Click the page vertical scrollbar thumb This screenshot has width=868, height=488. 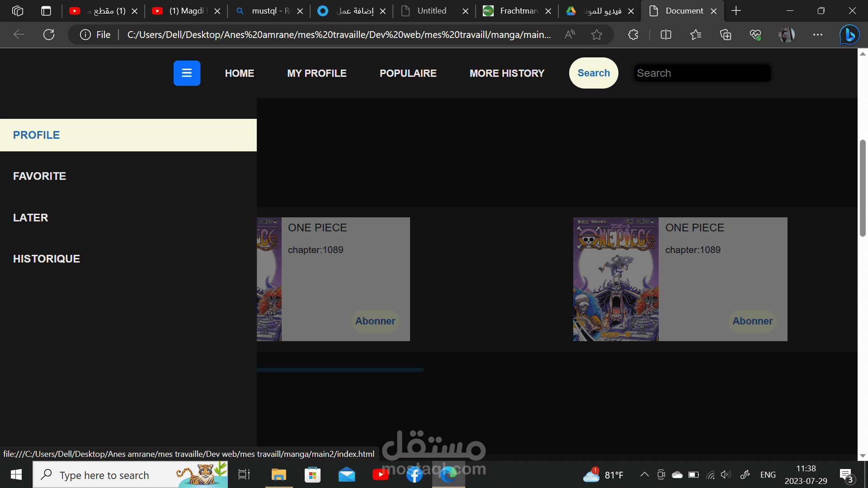point(863,188)
